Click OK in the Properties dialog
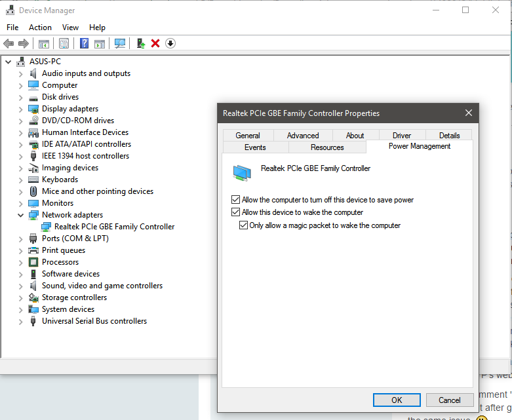Image resolution: width=512 pixels, height=420 pixels. click(x=397, y=400)
